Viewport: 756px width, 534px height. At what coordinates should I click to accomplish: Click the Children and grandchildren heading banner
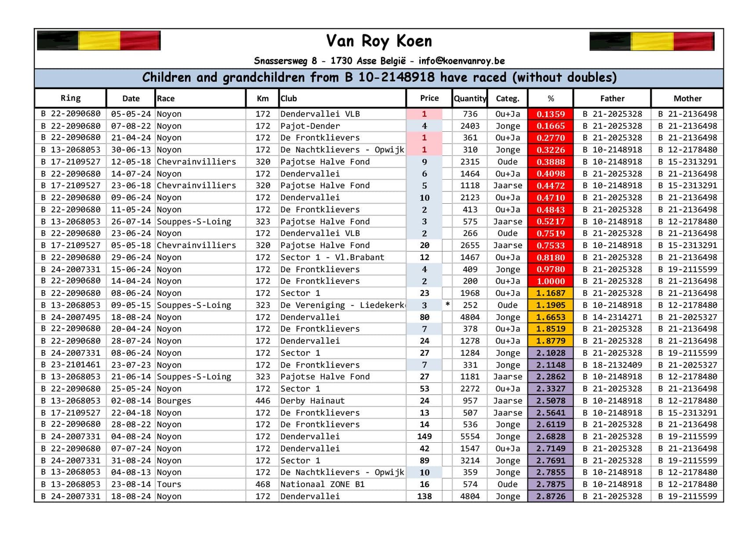(x=379, y=78)
